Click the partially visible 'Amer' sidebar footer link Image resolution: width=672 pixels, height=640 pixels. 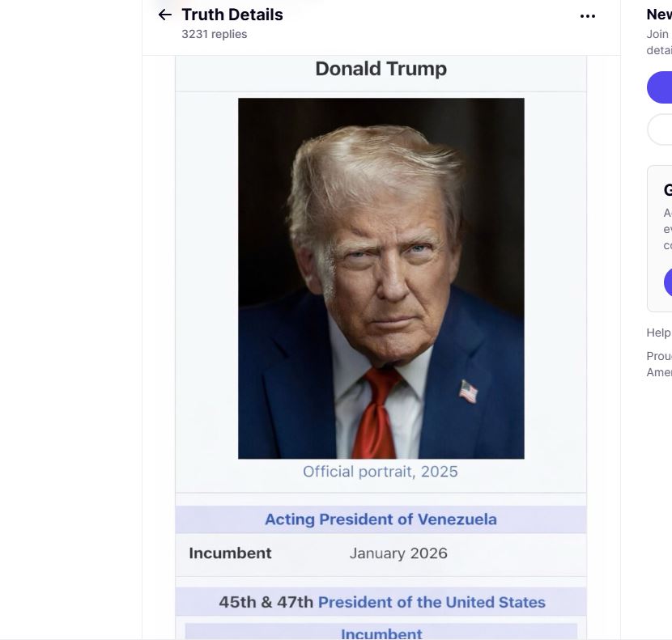(659, 372)
